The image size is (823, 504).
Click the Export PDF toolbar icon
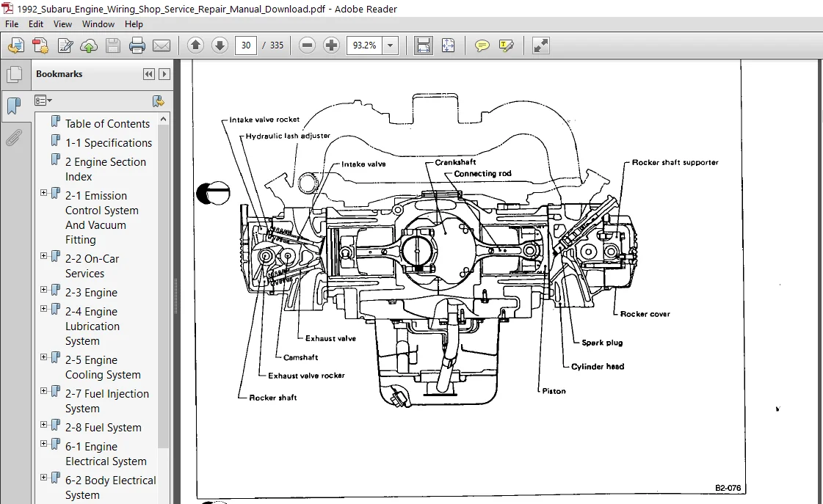point(40,45)
